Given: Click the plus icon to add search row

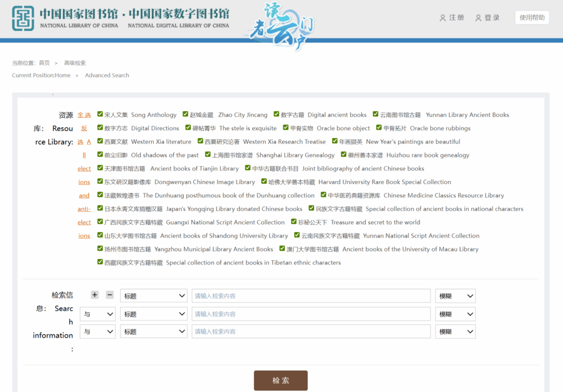Looking at the screenshot, I should (95, 295).
